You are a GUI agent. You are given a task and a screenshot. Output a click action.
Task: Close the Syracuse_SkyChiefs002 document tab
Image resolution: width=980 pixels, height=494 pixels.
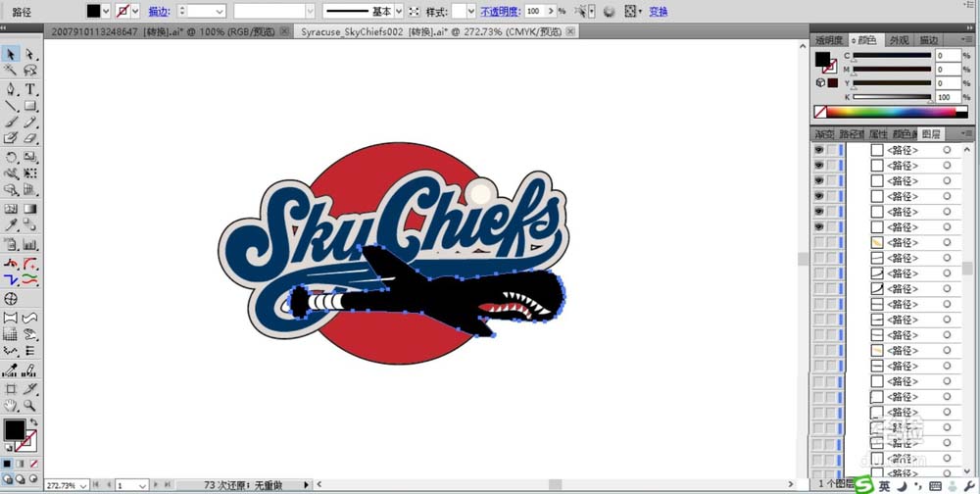pos(570,31)
